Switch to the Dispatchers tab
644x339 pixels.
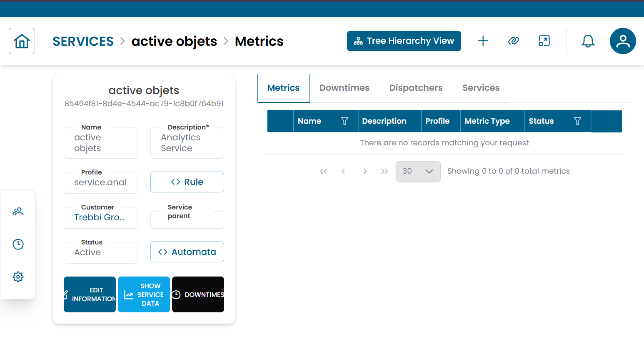(x=416, y=88)
